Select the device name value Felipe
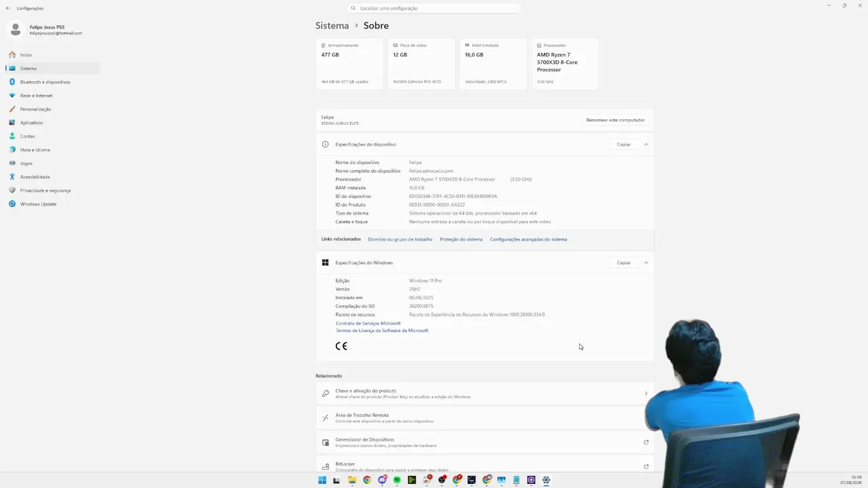 tap(415, 163)
